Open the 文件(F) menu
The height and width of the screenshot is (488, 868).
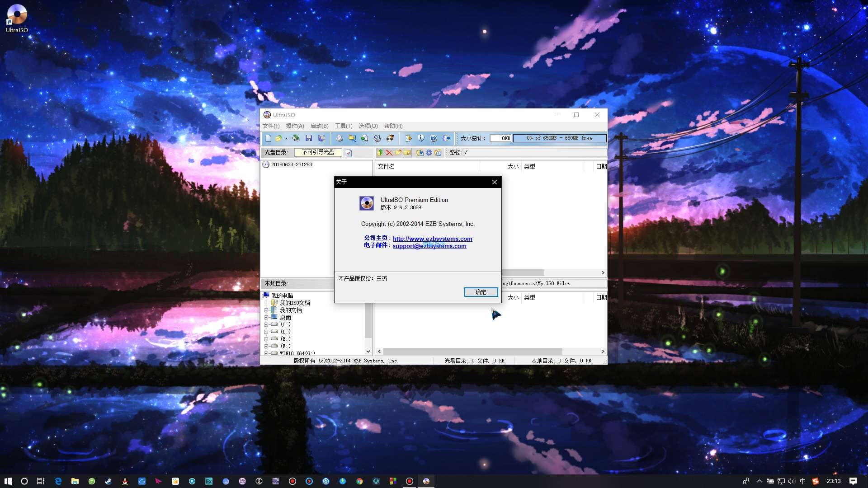[271, 126]
